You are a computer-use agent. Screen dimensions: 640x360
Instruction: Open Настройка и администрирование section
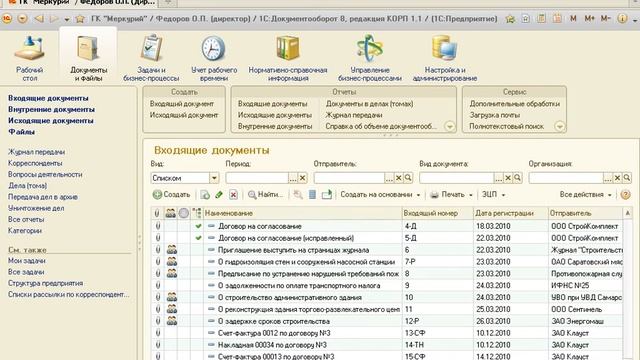[445, 58]
